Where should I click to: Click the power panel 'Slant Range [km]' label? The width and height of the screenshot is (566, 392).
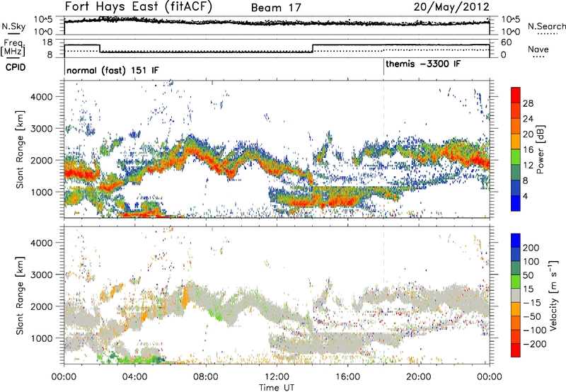[20, 149]
